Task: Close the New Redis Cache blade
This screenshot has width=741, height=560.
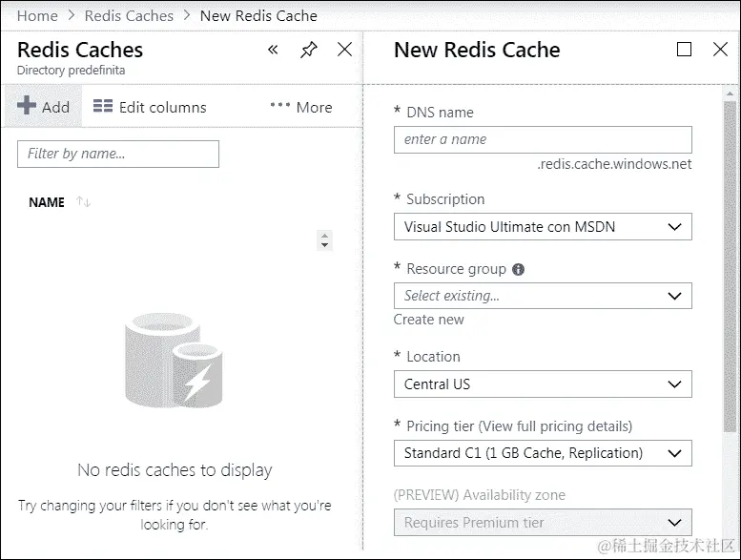Action: [x=720, y=50]
